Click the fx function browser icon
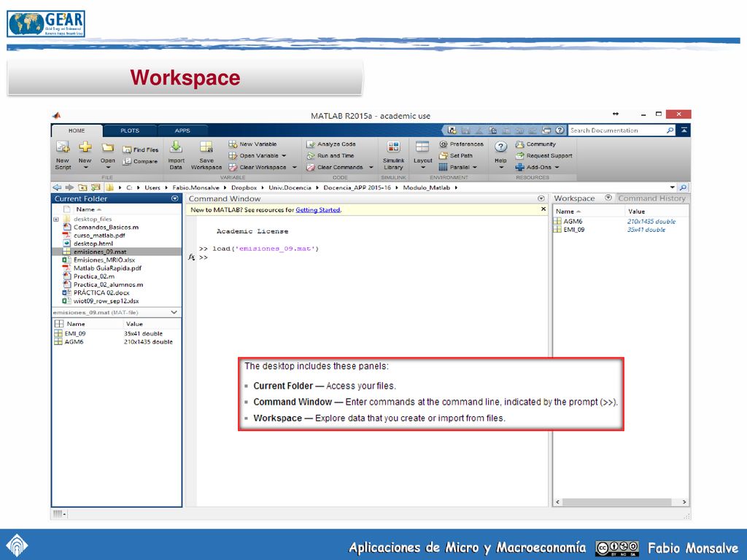The height and width of the screenshot is (560, 747). (192, 257)
